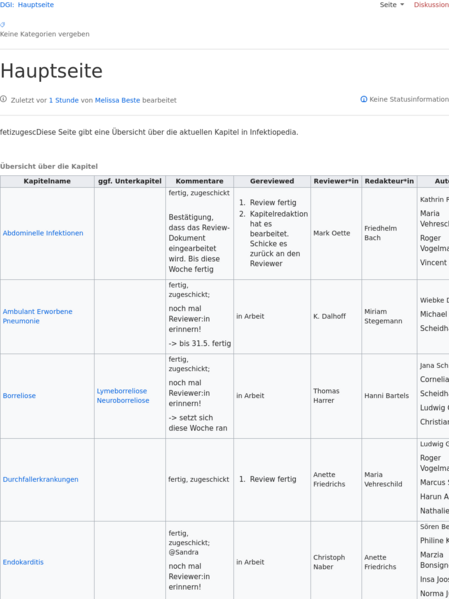Open Abdominelle Infektionen chapter link
Screen dimensions: 449x599
click(43, 233)
